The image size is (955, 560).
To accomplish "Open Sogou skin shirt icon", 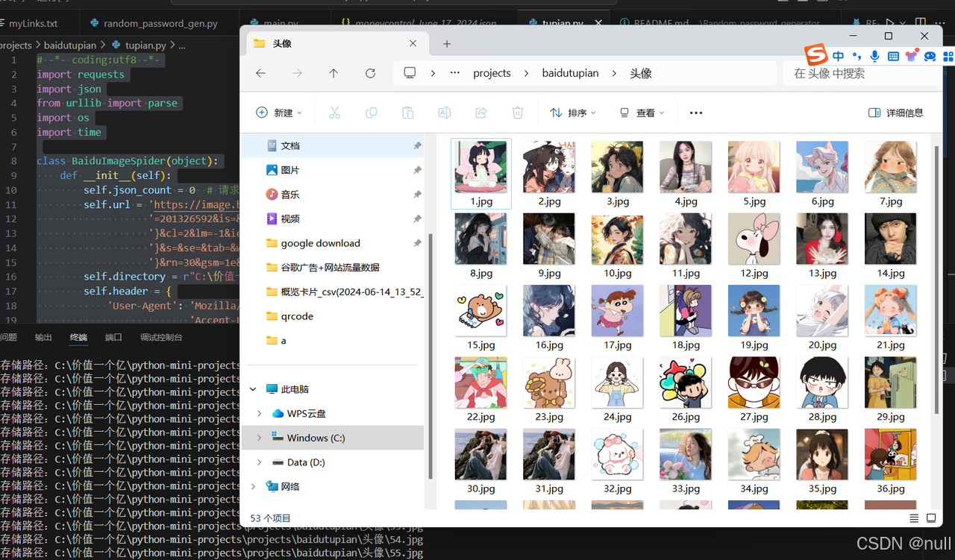I will 911,56.
